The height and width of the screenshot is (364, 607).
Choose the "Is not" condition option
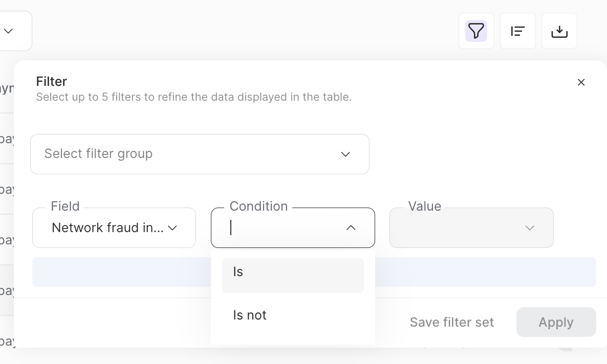(x=292, y=315)
